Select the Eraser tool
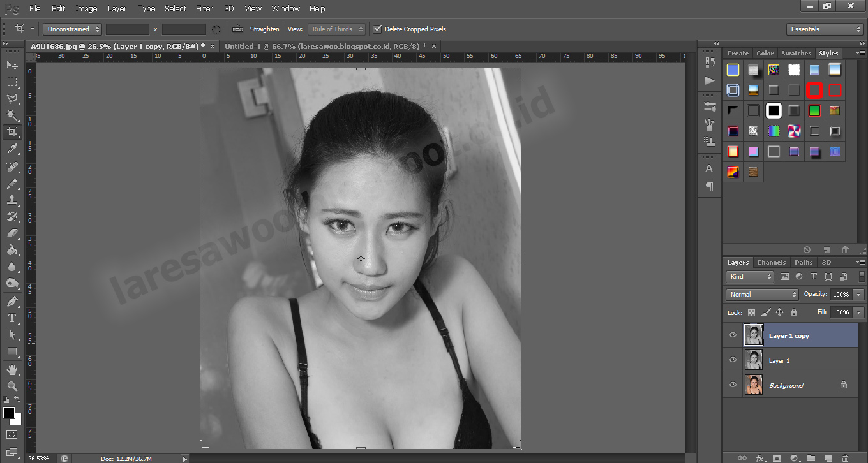 [x=12, y=233]
